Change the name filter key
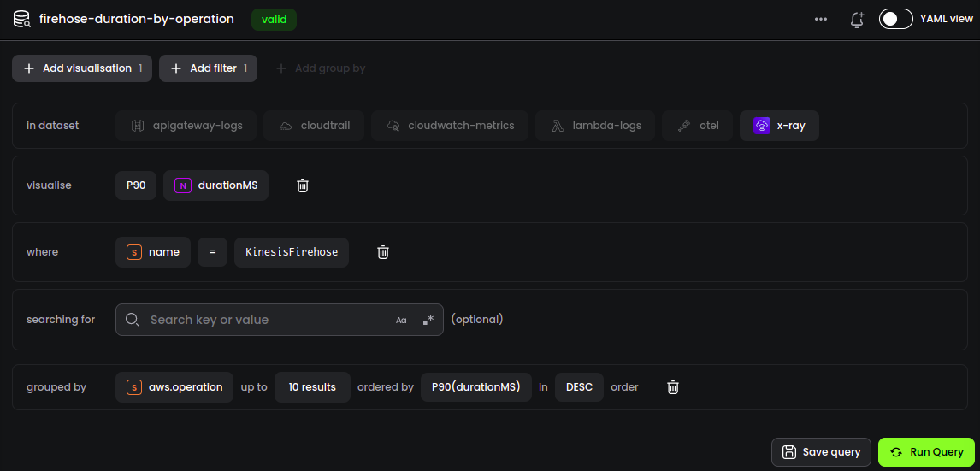Image resolution: width=980 pixels, height=471 pixels. pyautogui.click(x=153, y=252)
